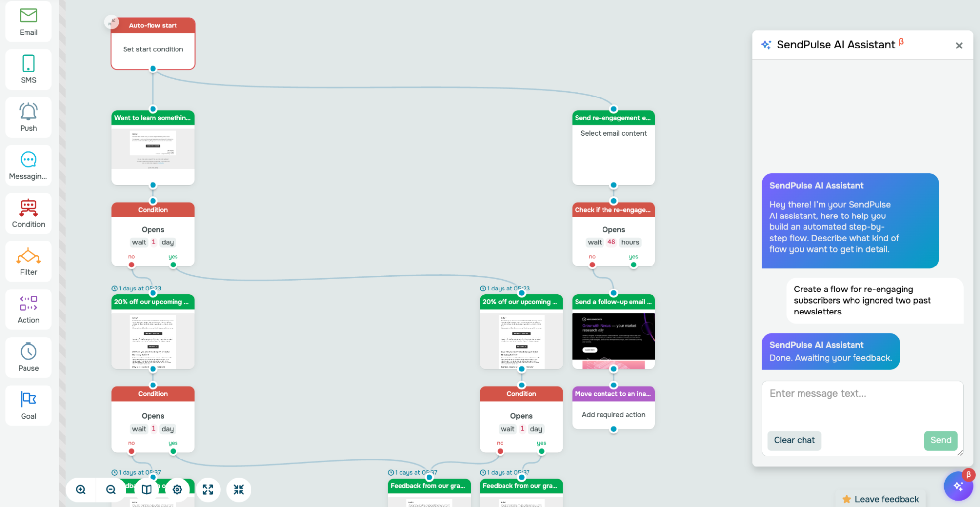Screen dimensions: 980x507
Task: Add a Push notification element
Action: point(28,117)
